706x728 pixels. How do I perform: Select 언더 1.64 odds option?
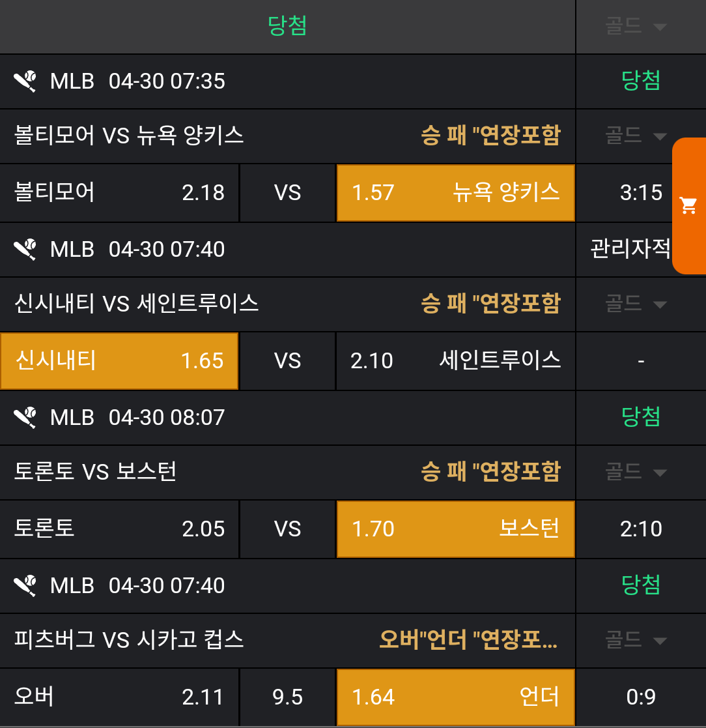point(455,697)
